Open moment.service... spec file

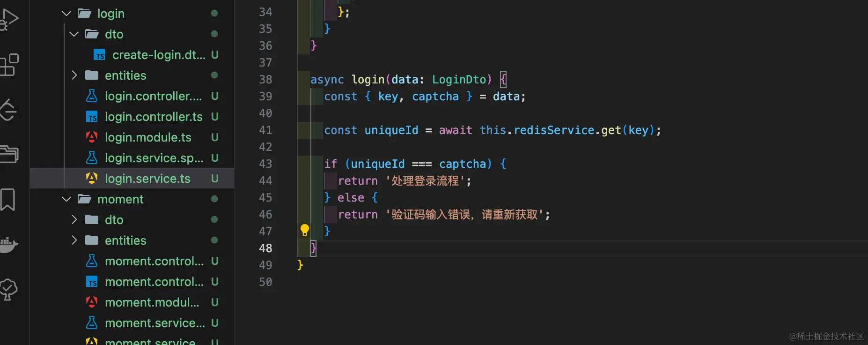tap(155, 323)
